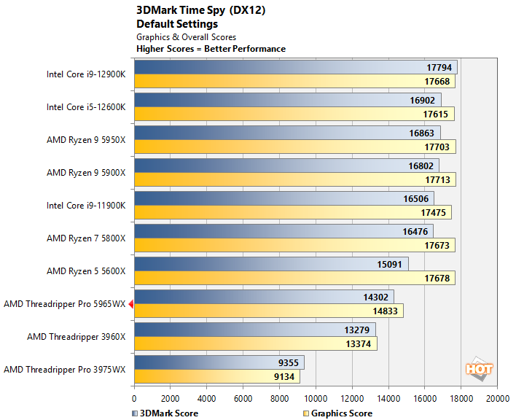The height and width of the screenshot is (420, 516).
Task: Click the Graphics & Overall Scores text
Action: pos(187,37)
